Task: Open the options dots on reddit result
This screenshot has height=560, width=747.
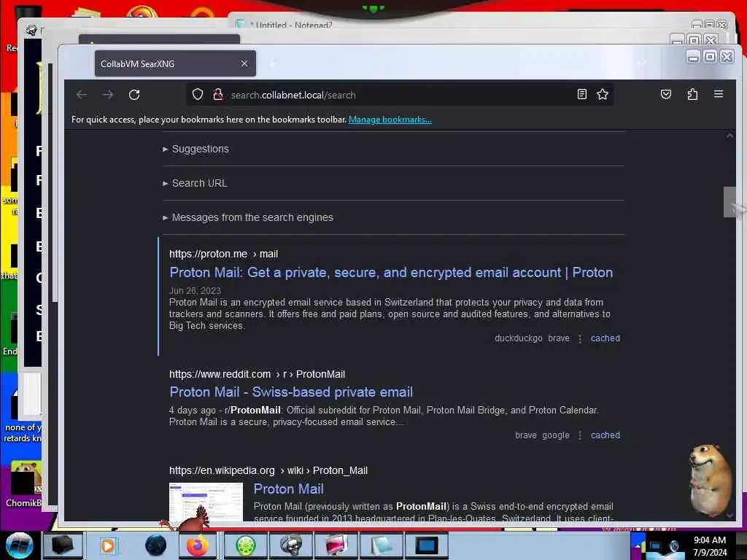Action: coord(580,436)
